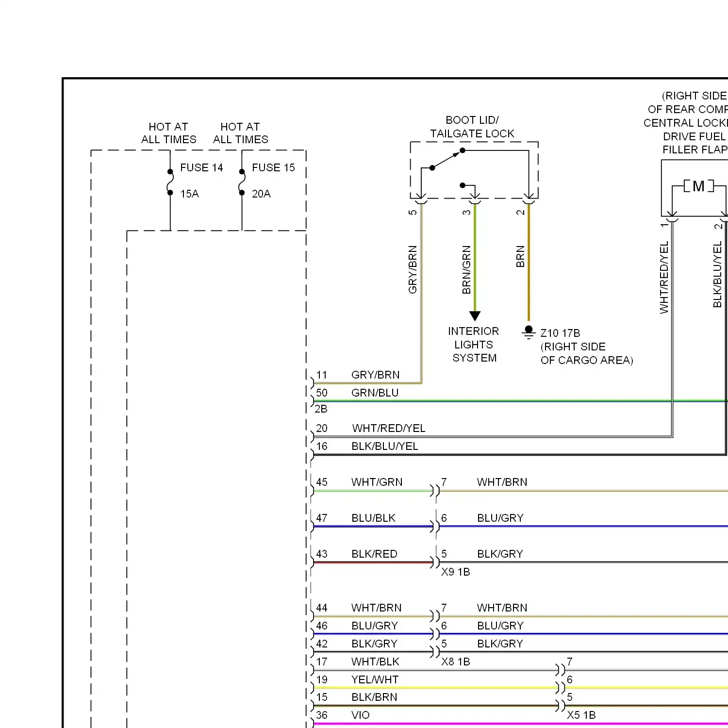
Task: Click the Z10 17B ground label
Action: (x=560, y=333)
